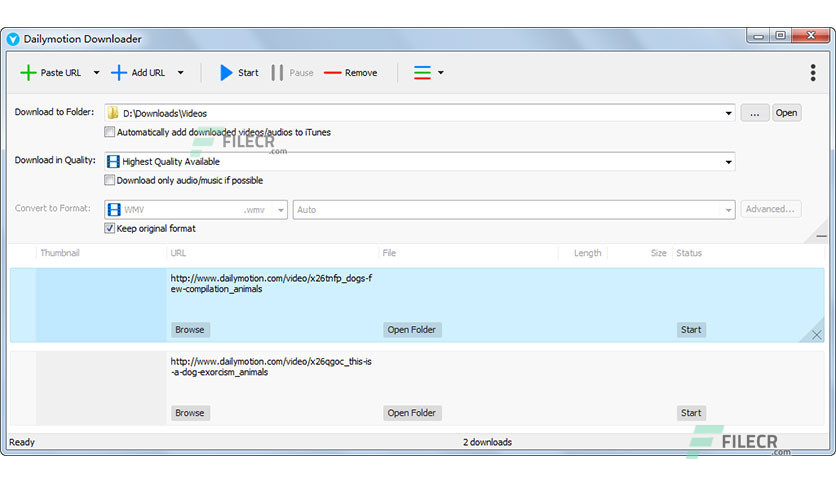This screenshot has height=484, width=836.
Task: Click thumbnail of dog-exorcism video
Action: (101, 388)
